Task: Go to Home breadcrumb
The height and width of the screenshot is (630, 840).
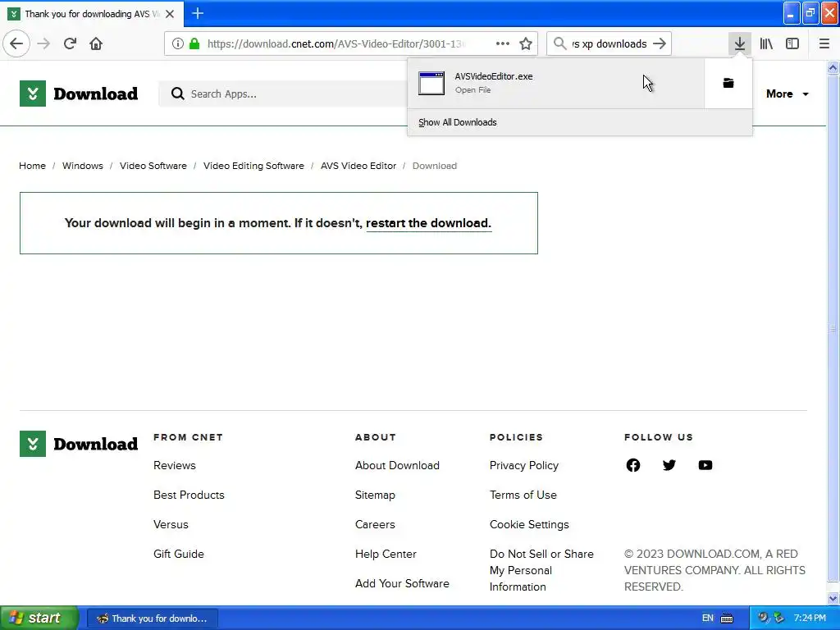Action: point(32,166)
